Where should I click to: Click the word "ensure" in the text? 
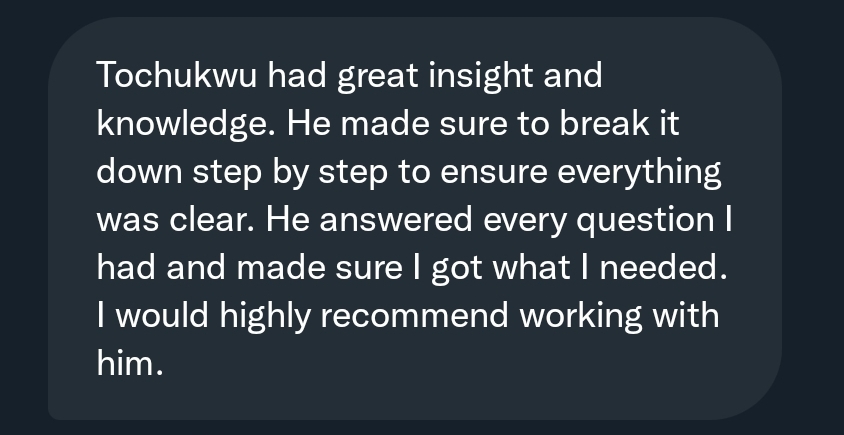[494, 173]
